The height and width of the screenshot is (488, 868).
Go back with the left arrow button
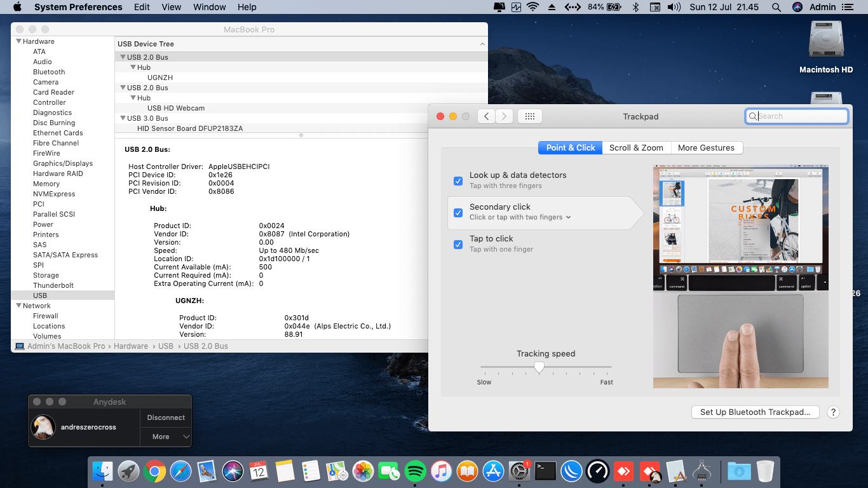click(486, 116)
